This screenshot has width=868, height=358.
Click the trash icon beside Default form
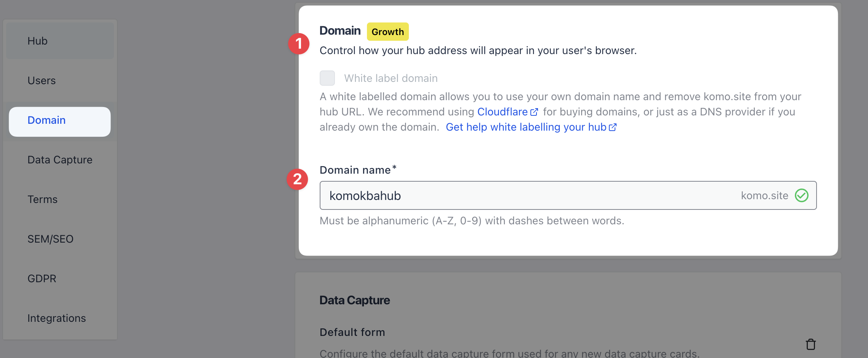(x=810, y=344)
